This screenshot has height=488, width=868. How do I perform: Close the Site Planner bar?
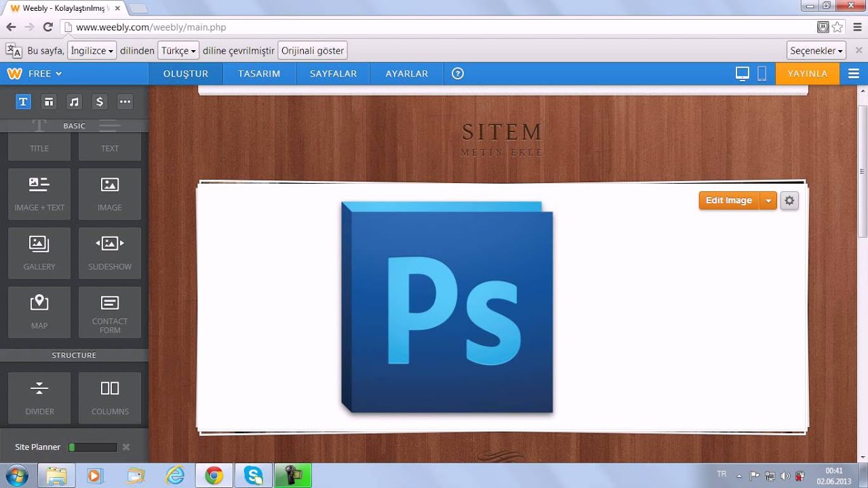(125, 447)
